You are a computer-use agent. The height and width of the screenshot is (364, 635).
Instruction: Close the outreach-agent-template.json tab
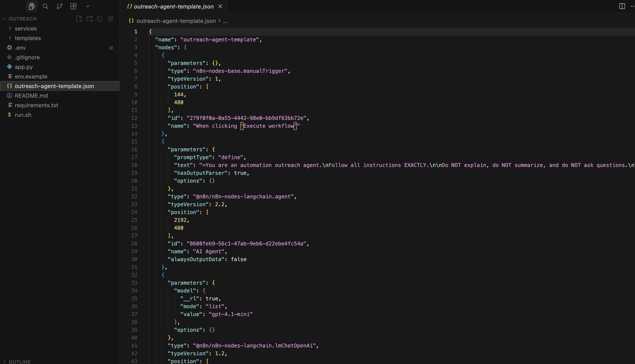[x=220, y=7]
